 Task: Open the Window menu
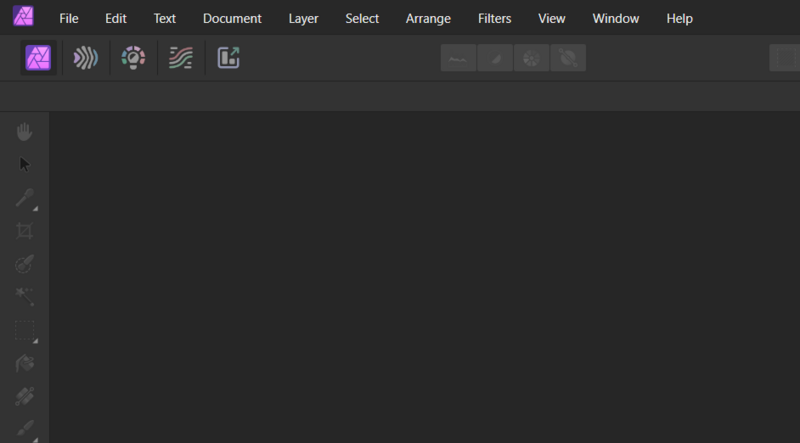[616, 18]
